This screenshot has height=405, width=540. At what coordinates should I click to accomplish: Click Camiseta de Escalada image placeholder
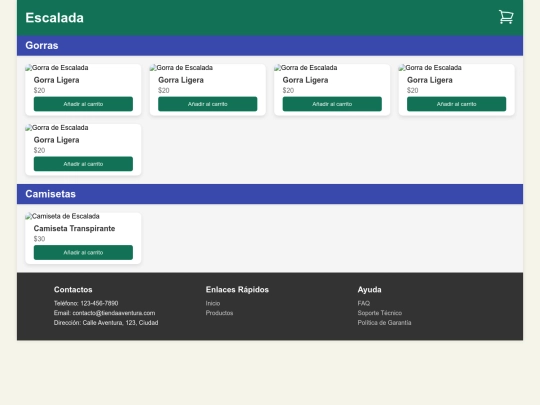point(62,216)
